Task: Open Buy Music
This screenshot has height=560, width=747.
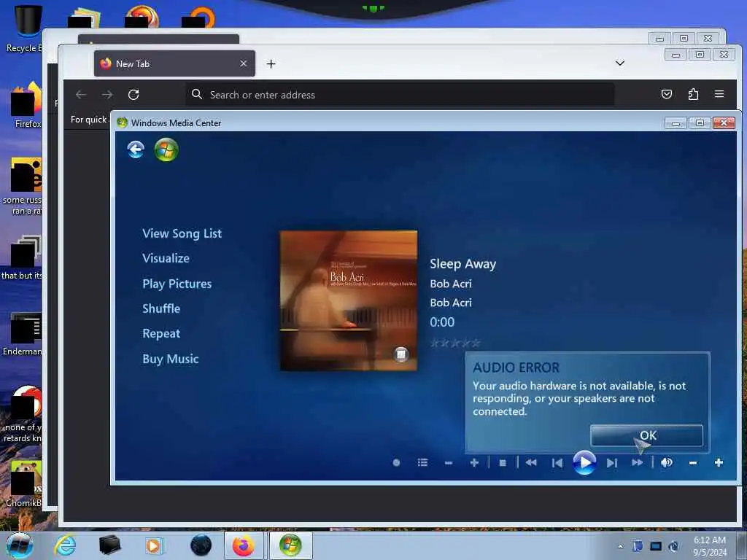Action: [170, 359]
